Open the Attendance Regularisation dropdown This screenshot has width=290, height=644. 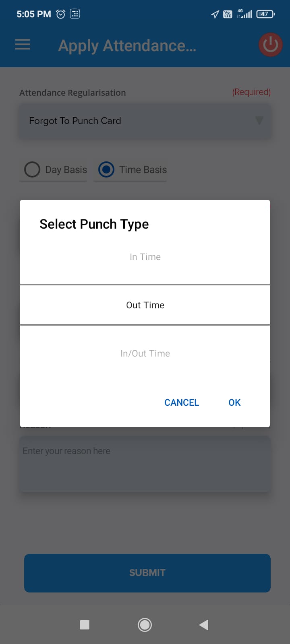pos(145,121)
